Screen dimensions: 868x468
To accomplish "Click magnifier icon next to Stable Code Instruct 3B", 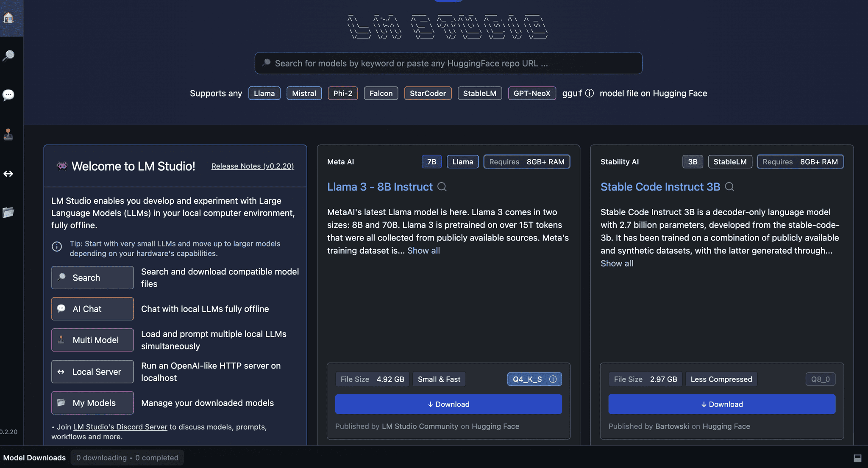I will (x=729, y=187).
